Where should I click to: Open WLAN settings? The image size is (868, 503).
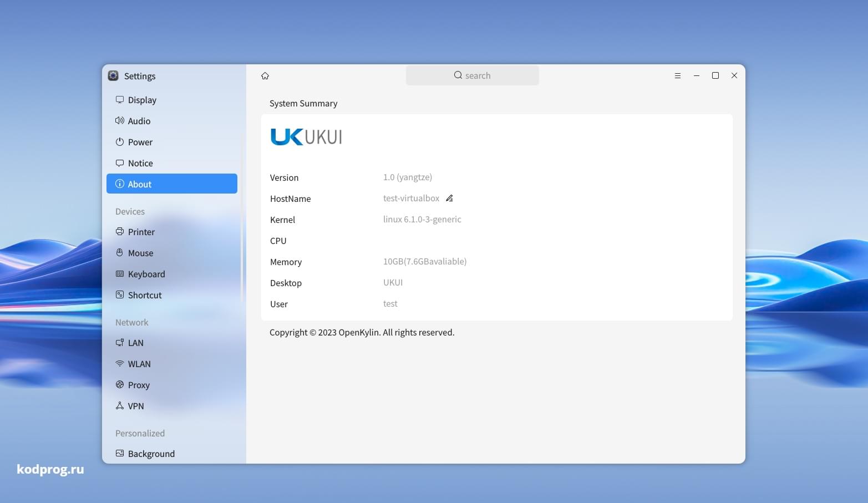172,364
